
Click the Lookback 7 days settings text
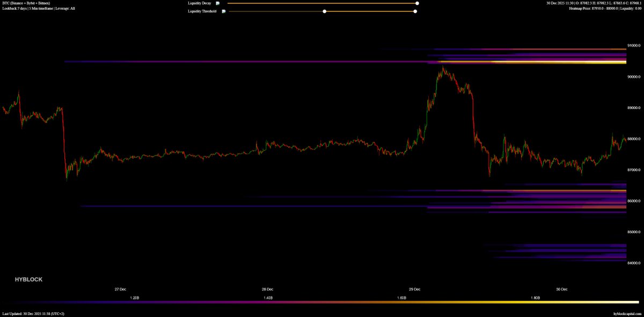[x=39, y=9]
